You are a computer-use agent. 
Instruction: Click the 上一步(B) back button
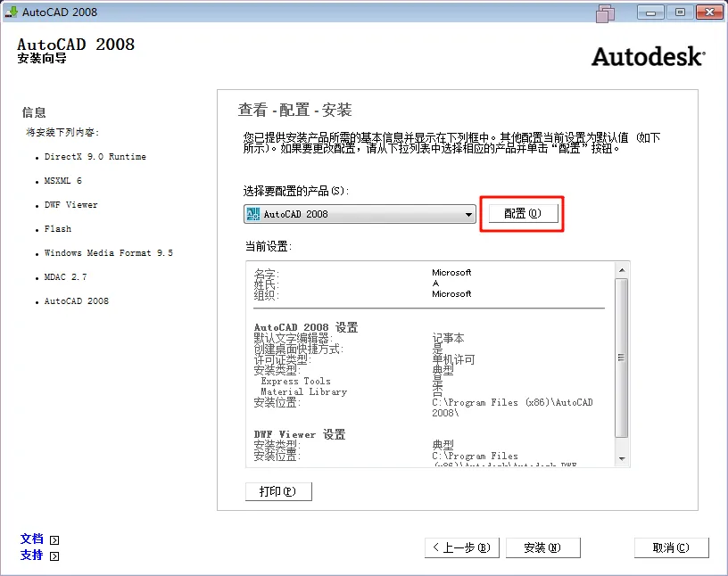[x=461, y=547]
